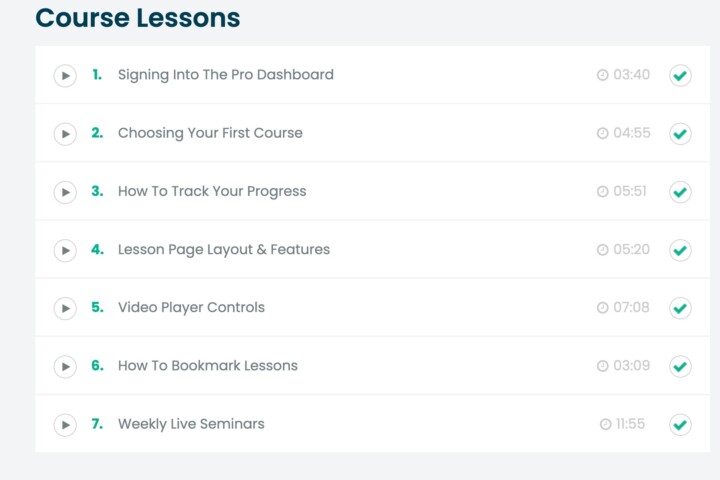Viewport: 720px width, 480px height.
Task: Click the clock icon next to 03:40 duration
Action: tap(602, 75)
